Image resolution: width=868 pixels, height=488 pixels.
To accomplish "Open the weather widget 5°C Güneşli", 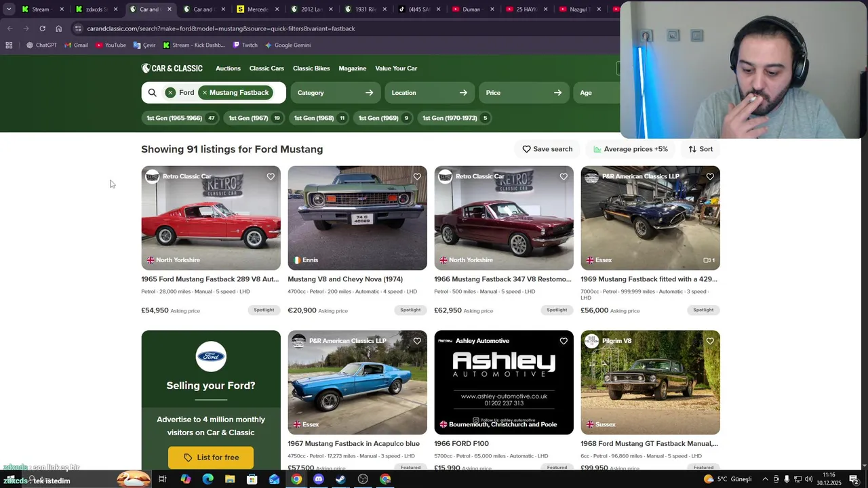I will click(728, 479).
